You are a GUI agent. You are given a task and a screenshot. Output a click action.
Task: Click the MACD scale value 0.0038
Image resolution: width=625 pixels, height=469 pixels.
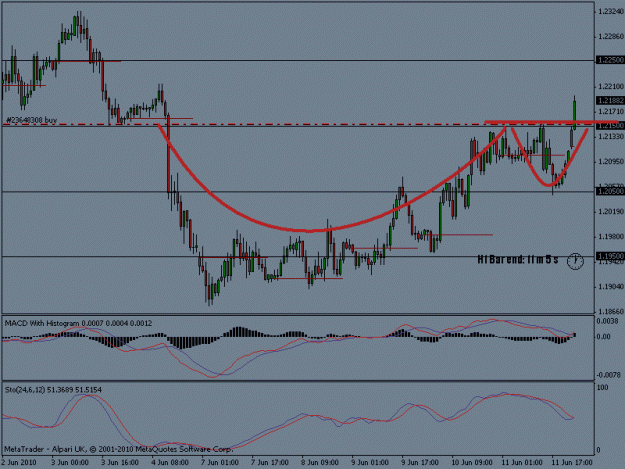(x=608, y=321)
